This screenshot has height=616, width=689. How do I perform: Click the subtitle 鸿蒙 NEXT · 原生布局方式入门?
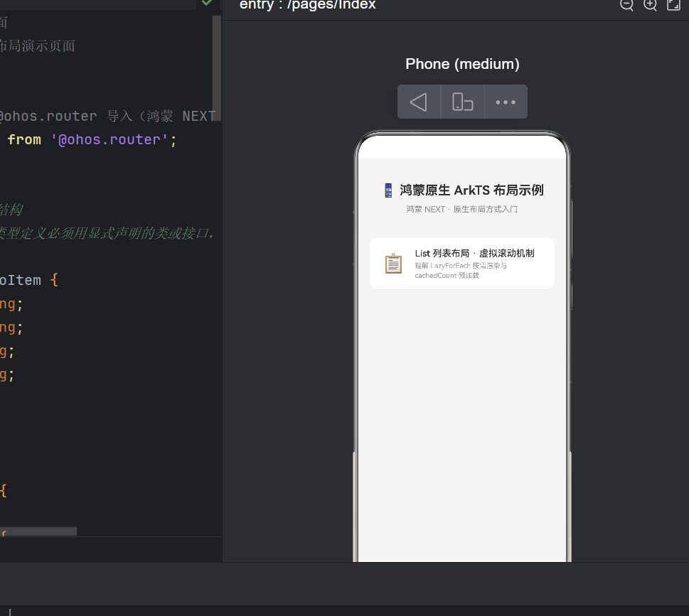coord(461,210)
